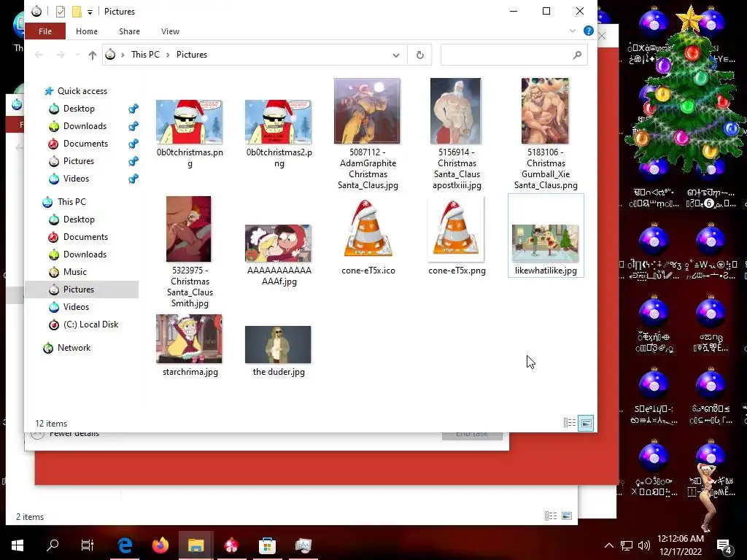Open the notification center icon

724,546
